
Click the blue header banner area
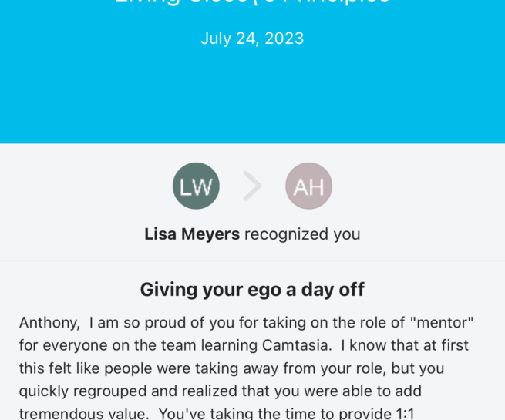pos(252,92)
